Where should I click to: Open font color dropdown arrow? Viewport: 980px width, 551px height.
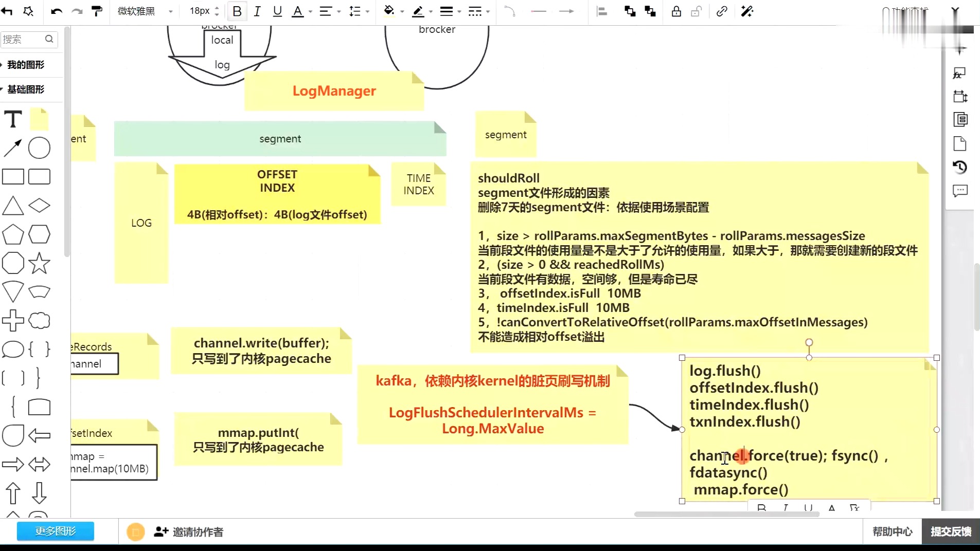tap(310, 12)
